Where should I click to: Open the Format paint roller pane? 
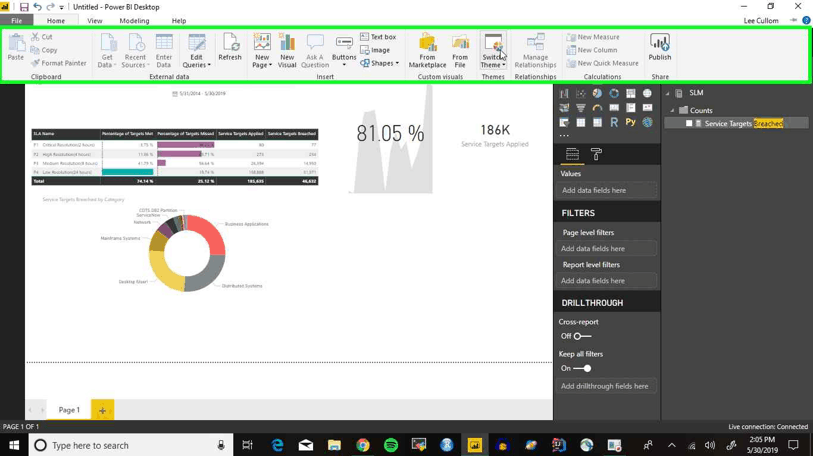click(x=596, y=154)
